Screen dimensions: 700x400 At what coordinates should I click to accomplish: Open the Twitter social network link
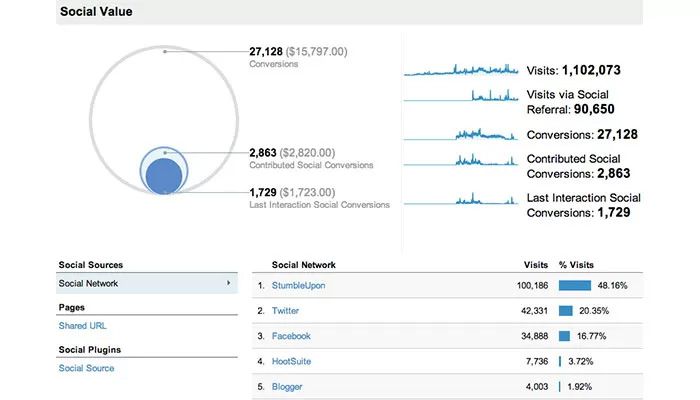pos(285,311)
